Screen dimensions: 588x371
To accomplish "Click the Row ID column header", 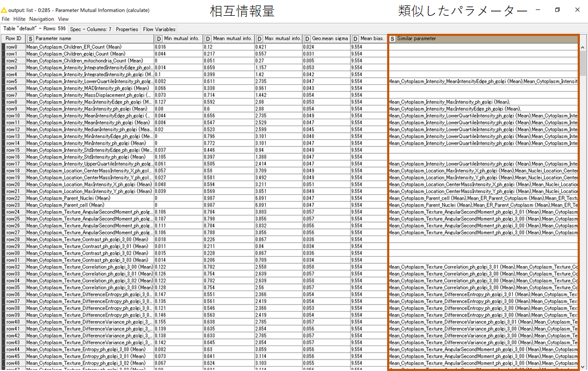I will click(x=13, y=39).
